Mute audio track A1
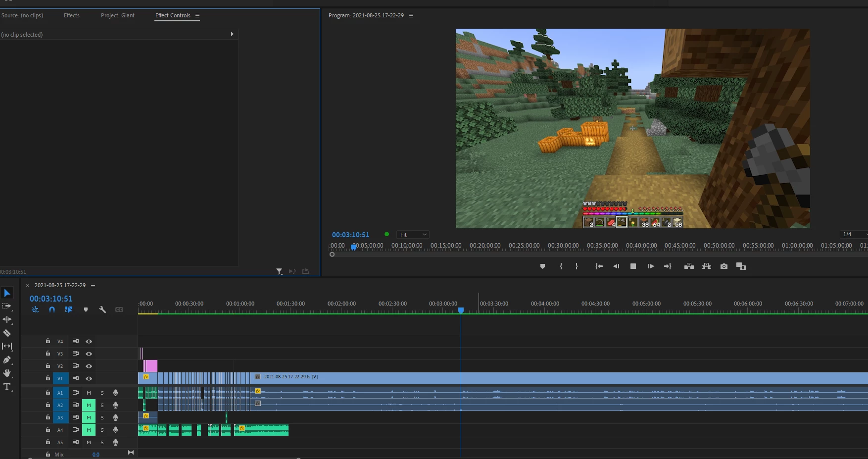The image size is (868, 459). [89, 393]
